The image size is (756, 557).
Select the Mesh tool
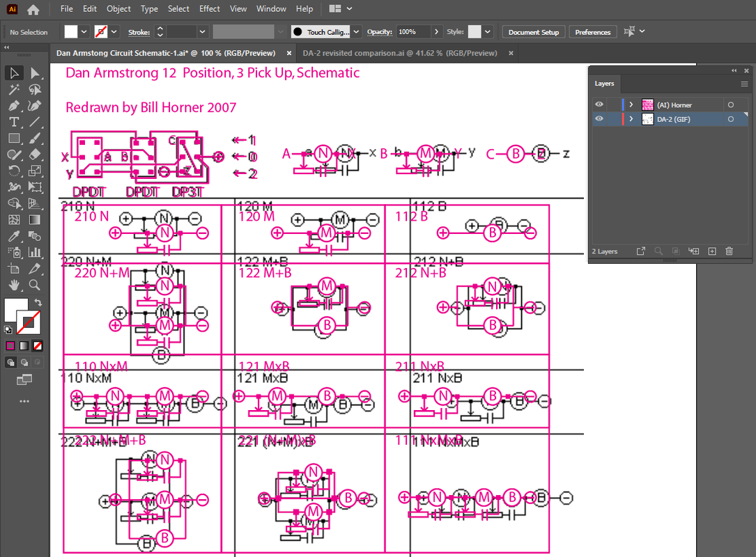tap(14, 220)
